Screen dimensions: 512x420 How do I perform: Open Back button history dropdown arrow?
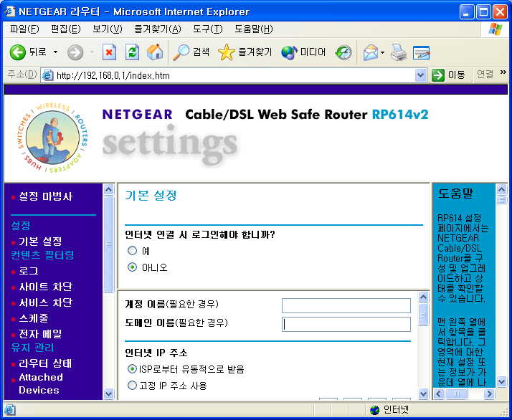(x=55, y=52)
